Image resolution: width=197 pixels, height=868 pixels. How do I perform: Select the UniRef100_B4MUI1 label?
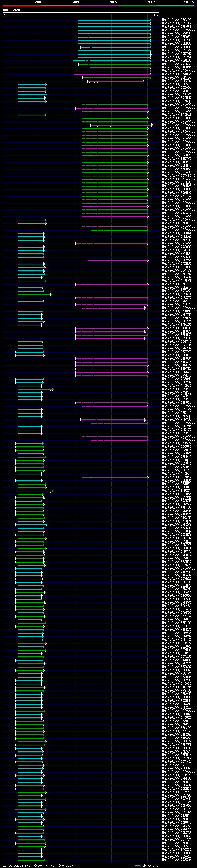[x=177, y=403]
